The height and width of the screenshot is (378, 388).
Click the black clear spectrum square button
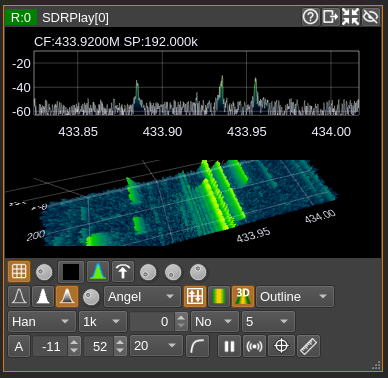tap(71, 272)
